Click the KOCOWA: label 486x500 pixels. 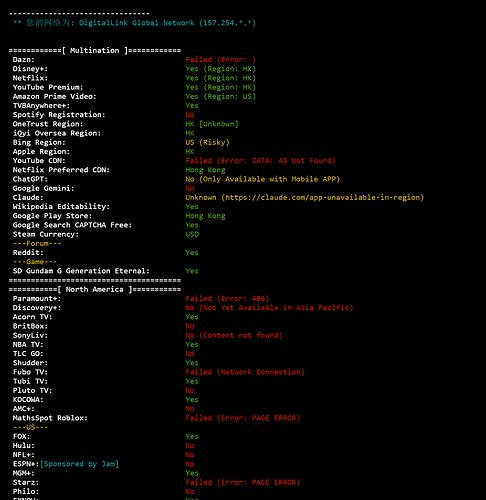pos(28,400)
